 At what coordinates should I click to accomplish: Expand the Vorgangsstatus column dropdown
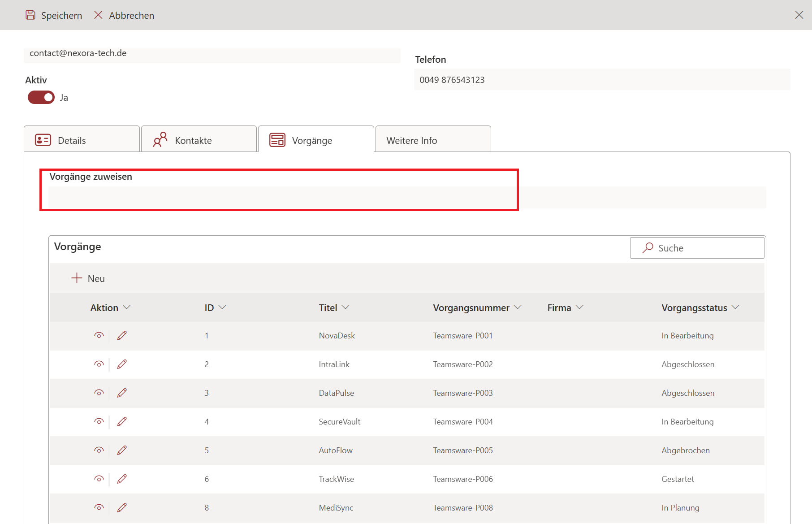(x=735, y=307)
